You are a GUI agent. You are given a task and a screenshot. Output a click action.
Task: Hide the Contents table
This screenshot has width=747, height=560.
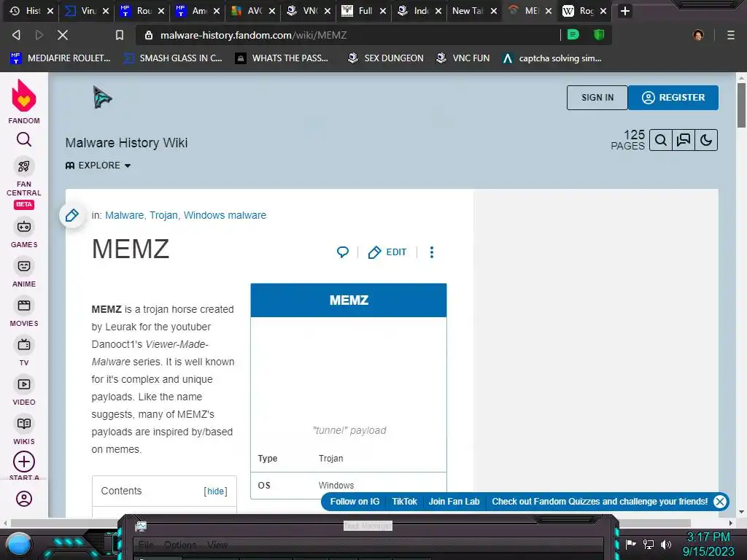tap(215, 491)
